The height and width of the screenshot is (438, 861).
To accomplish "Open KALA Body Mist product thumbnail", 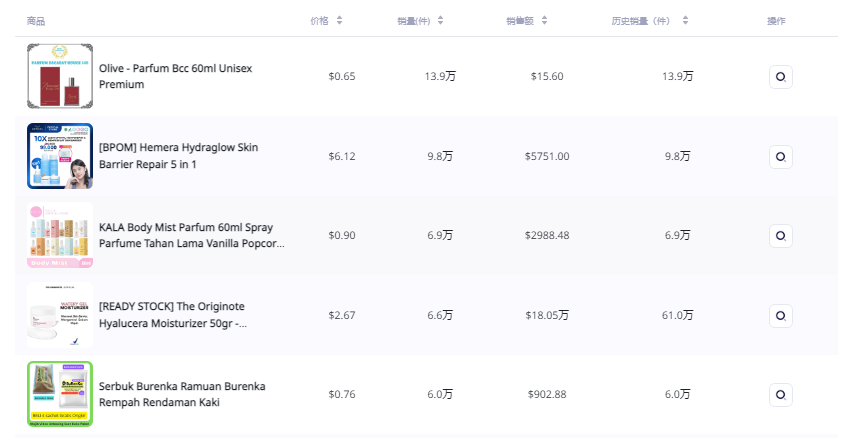I will 60,235.
